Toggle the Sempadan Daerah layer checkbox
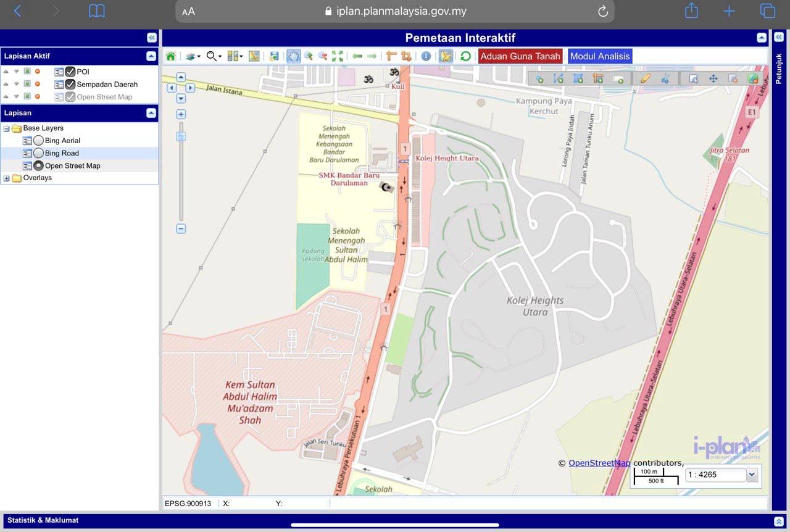Screen dimensions: 790x532 [70, 84]
